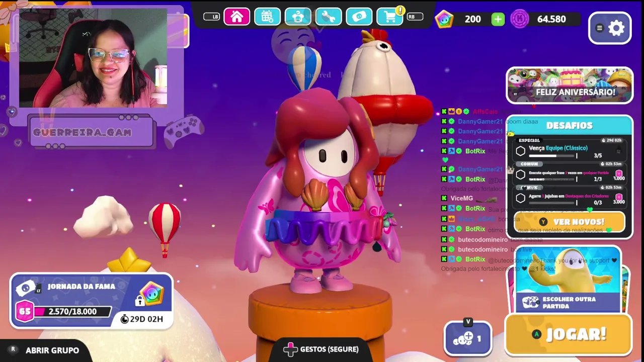Click the gamepad icon beside the name plate
Image resolution: width=644 pixels, height=362 pixels.
coord(184,131)
